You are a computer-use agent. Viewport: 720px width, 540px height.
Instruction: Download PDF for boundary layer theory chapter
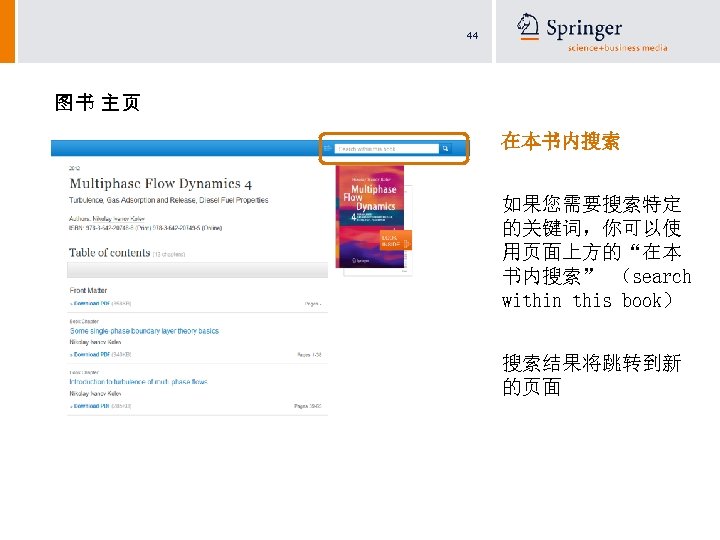click(x=91, y=354)
